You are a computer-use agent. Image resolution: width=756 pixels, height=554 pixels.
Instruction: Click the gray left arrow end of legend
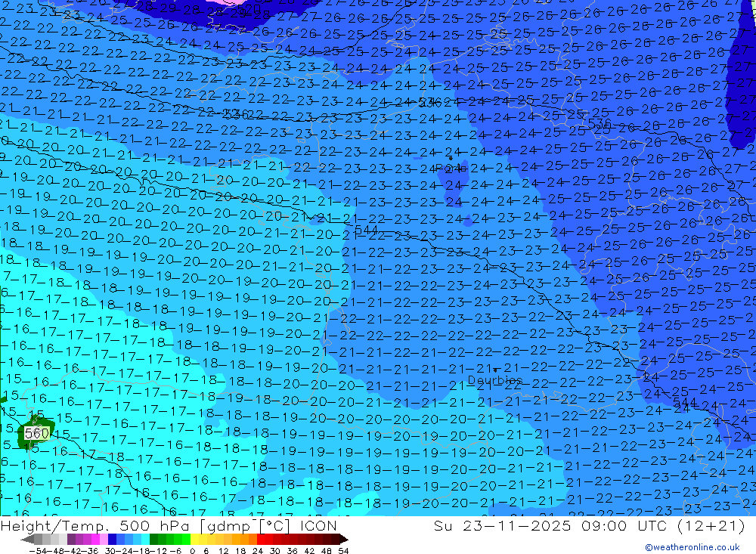(x=27, y=540)
